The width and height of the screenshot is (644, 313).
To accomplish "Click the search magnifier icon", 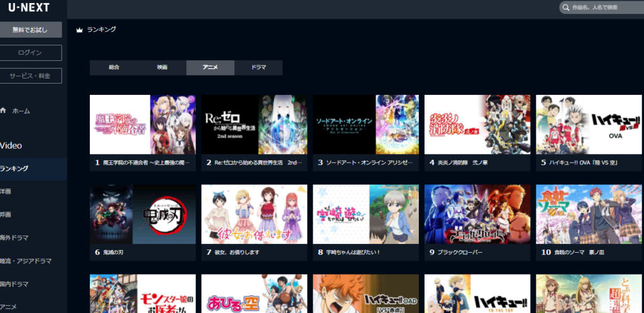I will coord(566,8).
